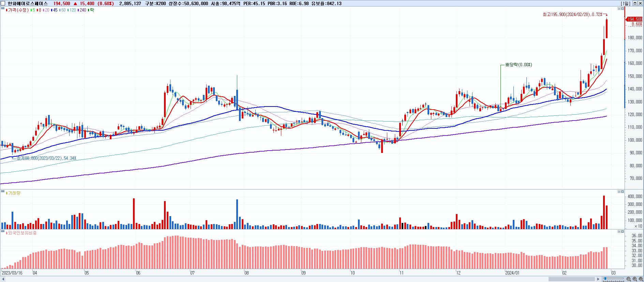The image size is (644, 282).
Task: Click the reset zoom magnifier icon
Action: click(x=641, y=279)
